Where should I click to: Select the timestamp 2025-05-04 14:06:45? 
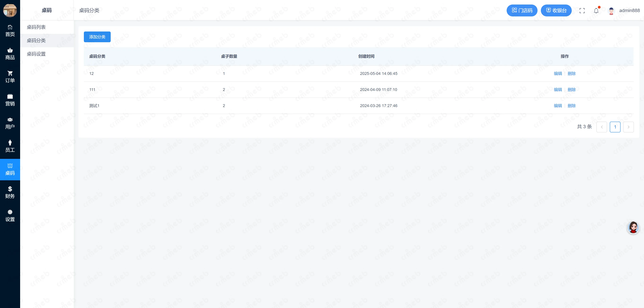pyautogui.click(x=379, y=73)
